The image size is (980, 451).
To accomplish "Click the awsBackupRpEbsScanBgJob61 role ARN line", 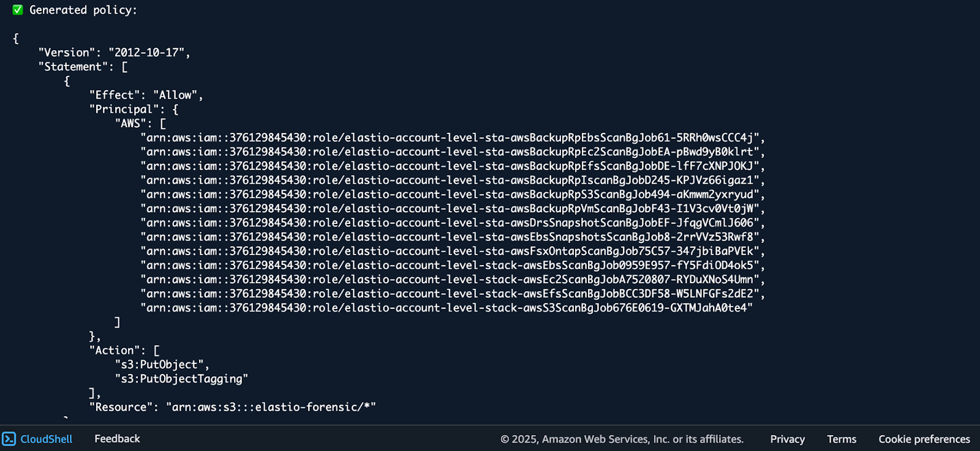I will pyautogui.click(x=453, y=138).
